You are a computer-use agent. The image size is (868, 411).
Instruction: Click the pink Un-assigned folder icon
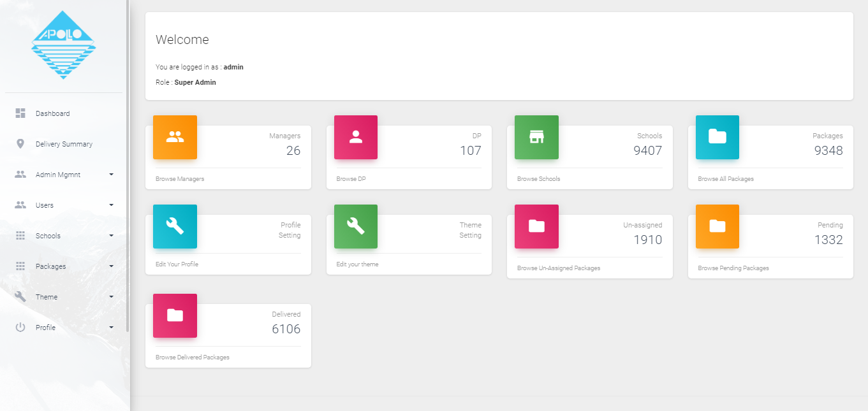536,226
